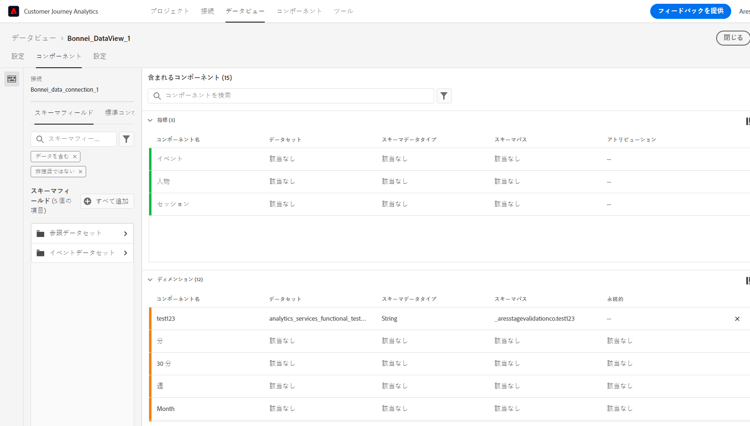Screen dimensions: 750x426
Task: Click the _aresstagevalidationco.test123 schema path cell
Action: (x=534, y=319)
